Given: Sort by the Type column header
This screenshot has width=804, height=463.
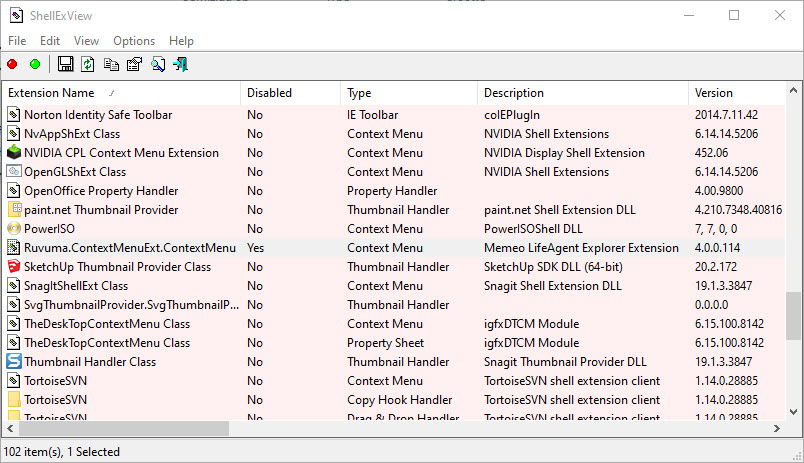Looking at the screenshot, I should pyautogui.click(x=409, y=93).
